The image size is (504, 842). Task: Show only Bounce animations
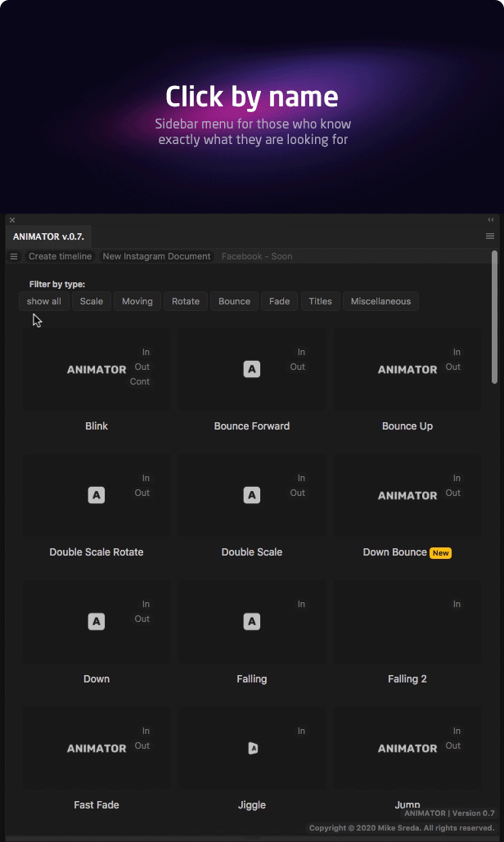click(234, 301)
